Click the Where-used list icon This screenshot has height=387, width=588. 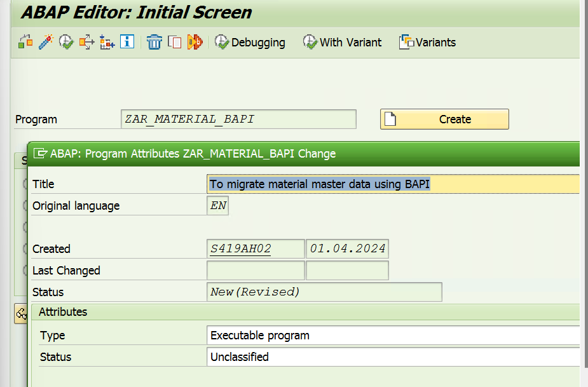[x=86, y=42]
